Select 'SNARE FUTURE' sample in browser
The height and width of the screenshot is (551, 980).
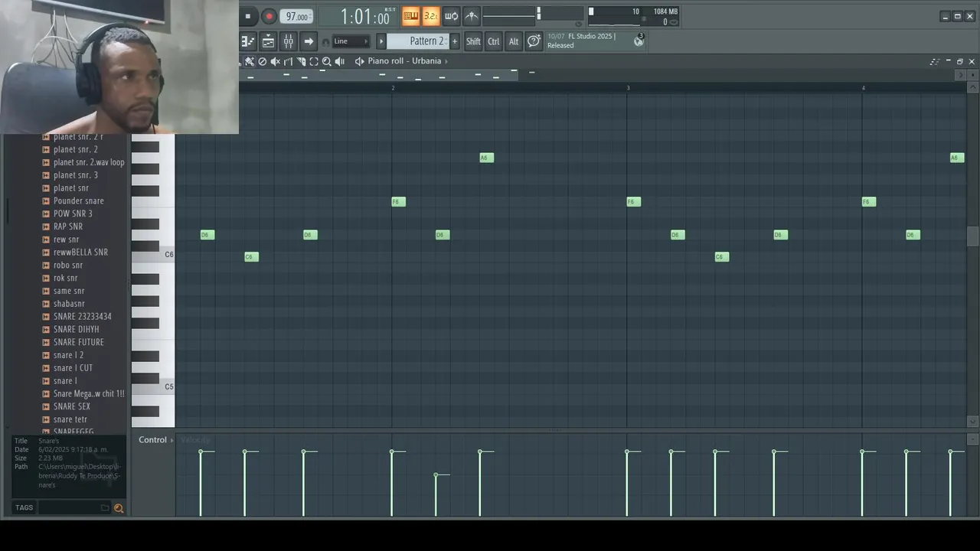pos(78,342)
